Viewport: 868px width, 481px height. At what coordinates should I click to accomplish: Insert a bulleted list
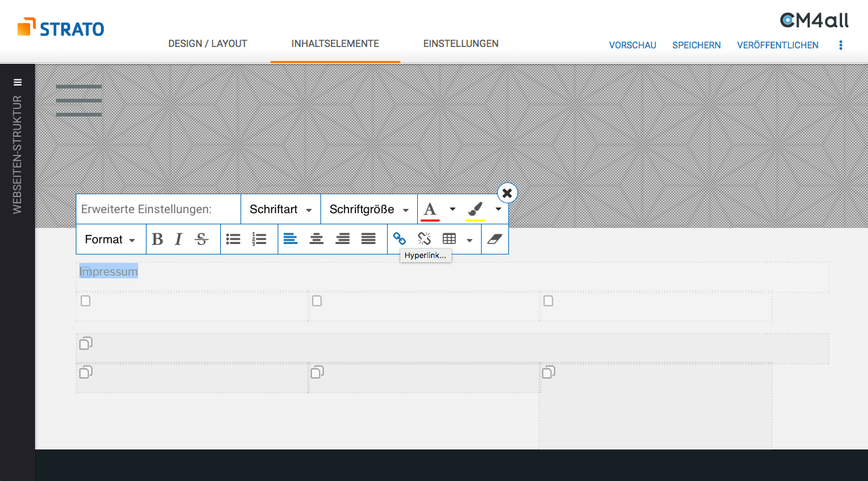pos(233,239)
